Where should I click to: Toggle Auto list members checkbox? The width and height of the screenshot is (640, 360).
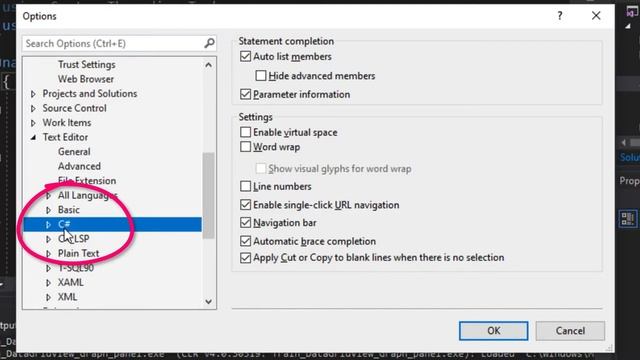point(245,56)
